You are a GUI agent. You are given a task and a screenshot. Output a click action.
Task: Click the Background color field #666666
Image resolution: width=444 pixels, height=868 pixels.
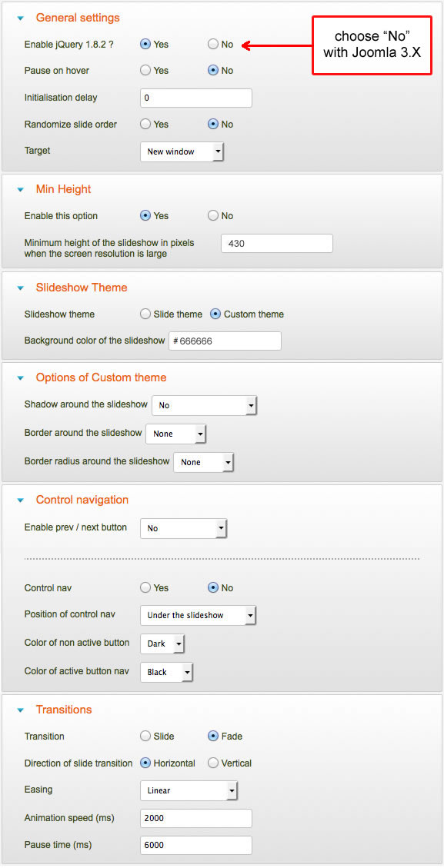pyautogui.click(x=225, y=341)
